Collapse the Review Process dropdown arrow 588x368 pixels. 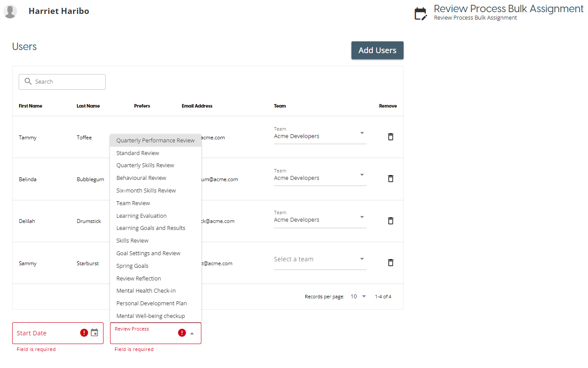tap(192, 333)
